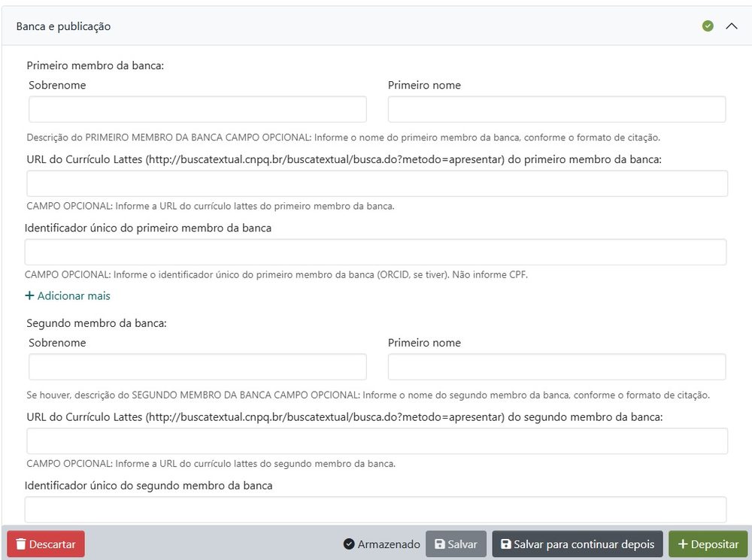Click the 'Descrição do PRIMEIRO MEMBRO DA BANCA' hint
The image size is (752, 560).
(344, 138)
